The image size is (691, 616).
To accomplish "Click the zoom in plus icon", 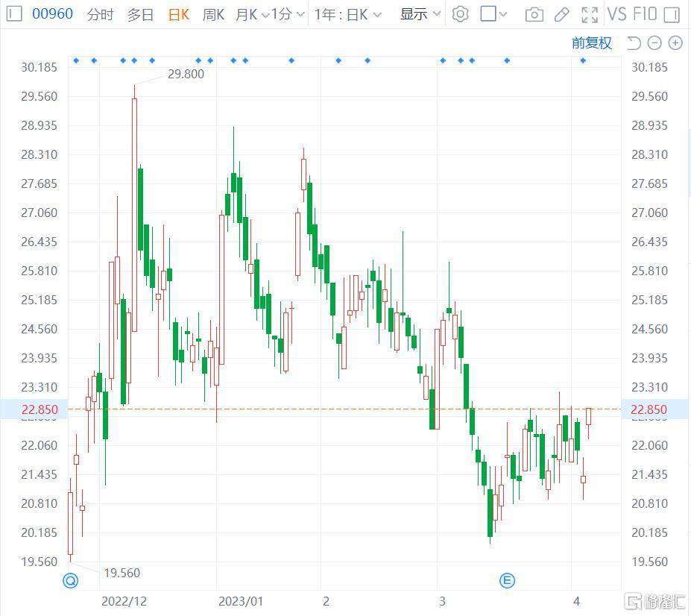I will (x=675, y=43).
